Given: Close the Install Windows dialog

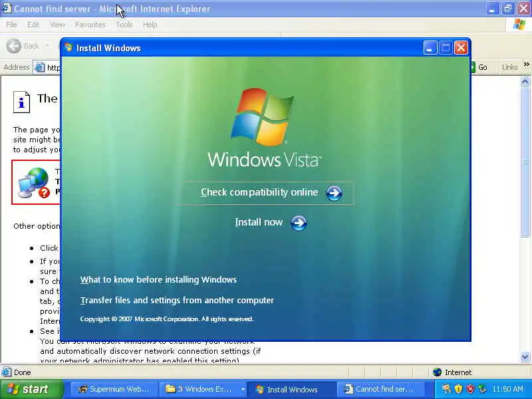Looking at the screenshot, I should click(x=461, y=48).
